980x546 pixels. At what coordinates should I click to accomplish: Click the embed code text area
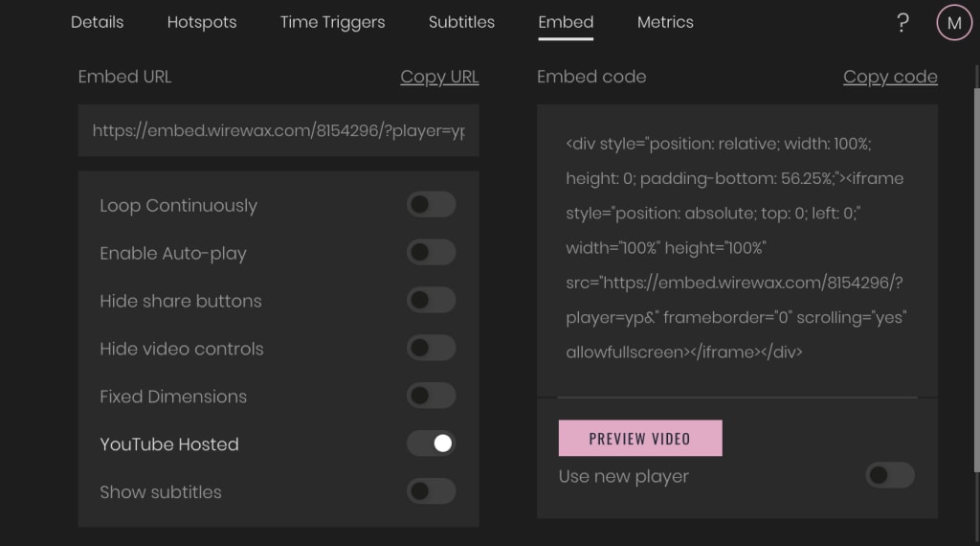tap(737, 250)
